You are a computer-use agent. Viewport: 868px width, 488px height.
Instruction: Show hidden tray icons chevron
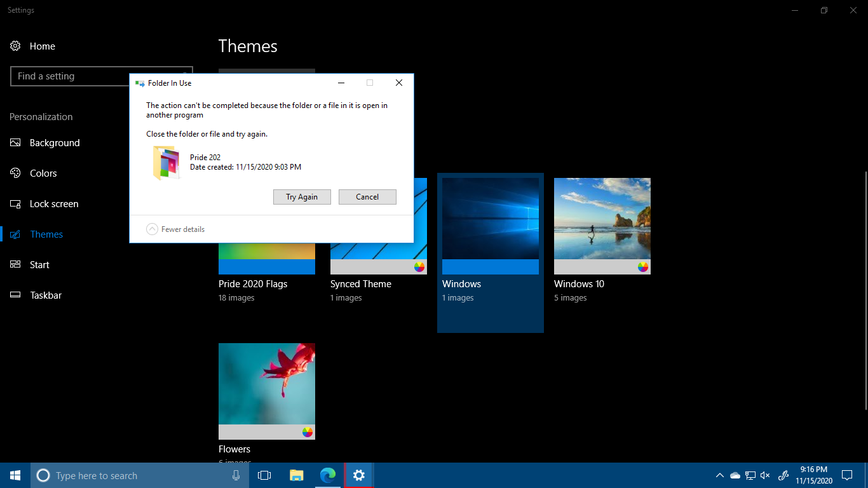pyautogui.click(x=720, y=475)
